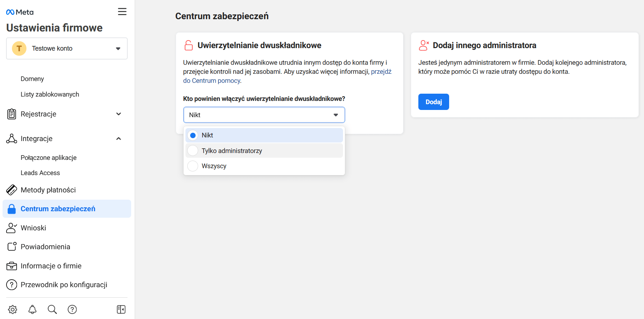This screenshot has height=319, width=644.
Task: Click the sidebar collapse panel icon
Action: pos(121,310)
